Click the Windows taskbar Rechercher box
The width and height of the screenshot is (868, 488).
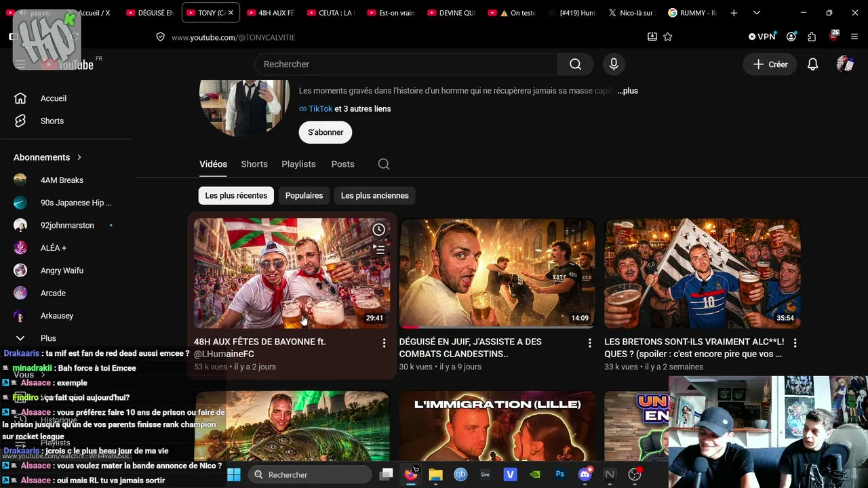pyautogui.click(x=310, y=474)
